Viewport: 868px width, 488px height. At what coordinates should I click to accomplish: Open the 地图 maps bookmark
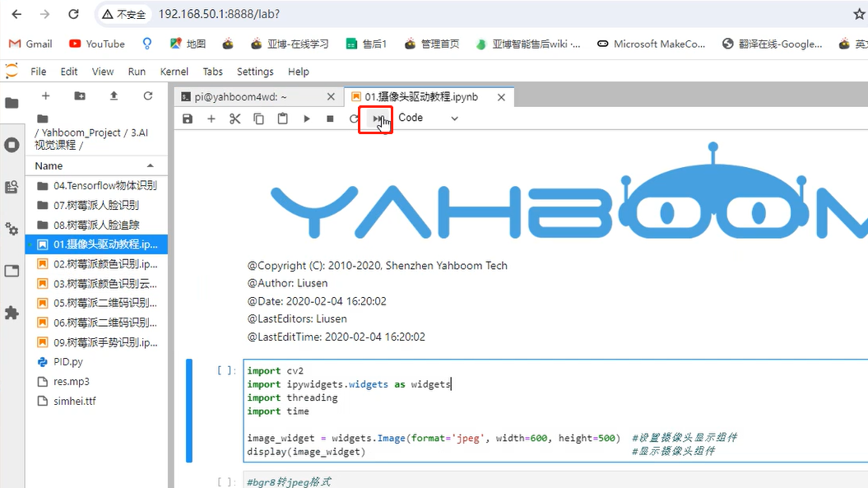coord(188,44)
